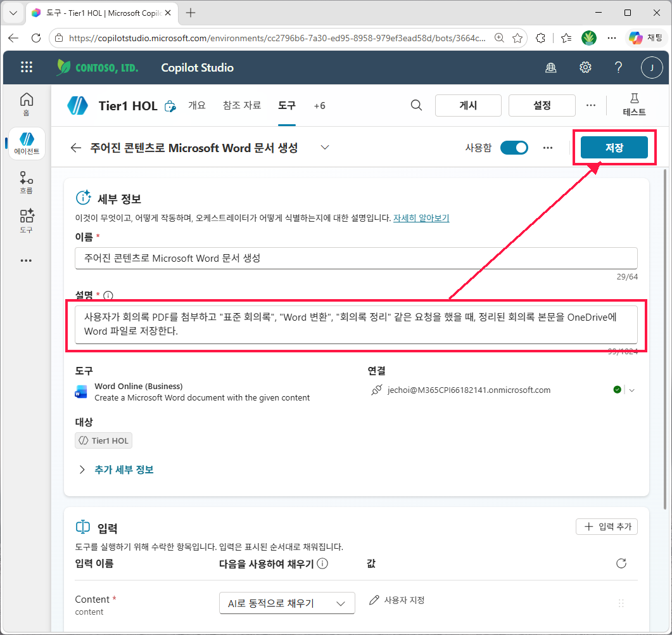
Task: Click the browser back arrow
Action: 13,38
